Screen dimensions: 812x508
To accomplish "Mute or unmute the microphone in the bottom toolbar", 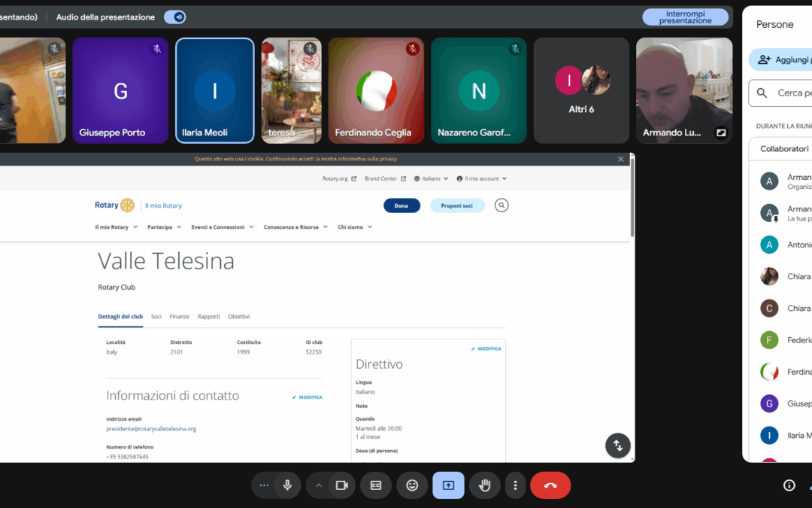I will pyautogui.click(x=287, y=485).
